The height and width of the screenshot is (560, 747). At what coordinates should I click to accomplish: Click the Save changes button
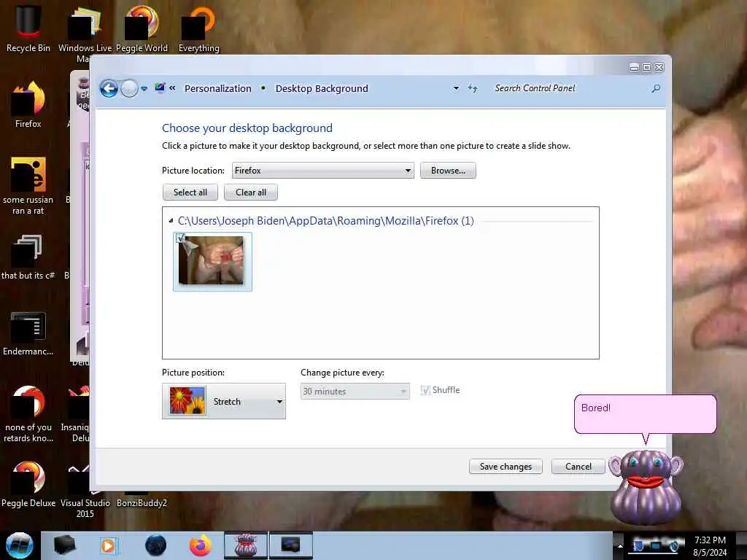click(506, 467)
